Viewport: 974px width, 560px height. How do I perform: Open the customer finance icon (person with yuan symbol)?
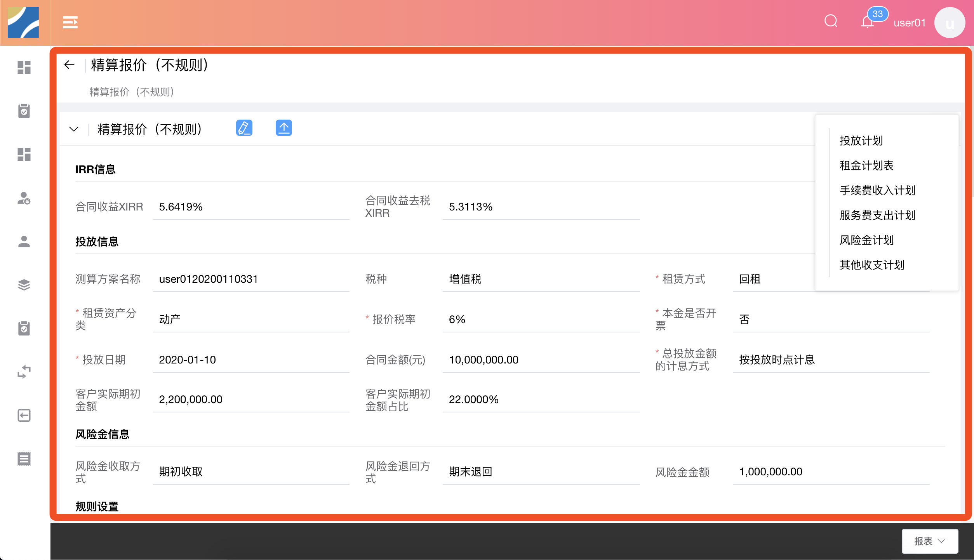pyautogui.click(x=24, y=198)
